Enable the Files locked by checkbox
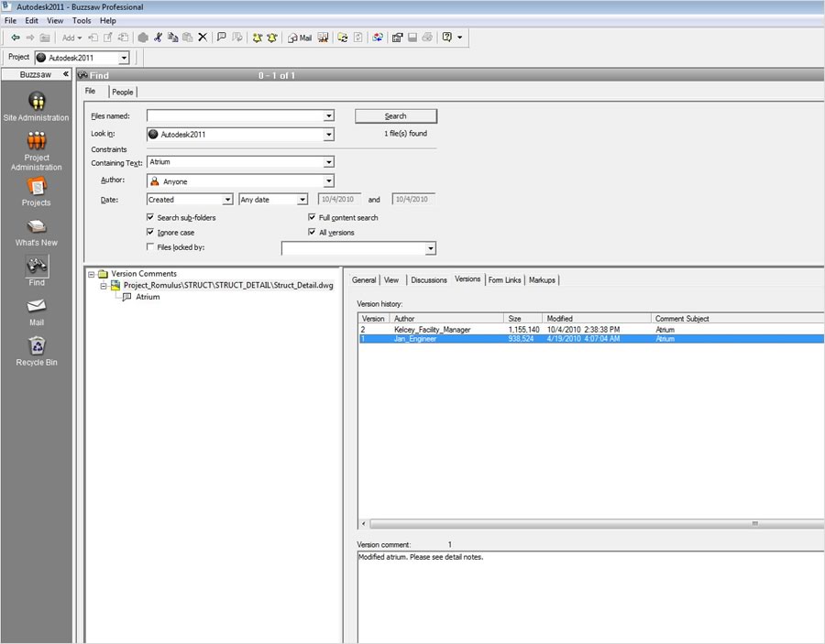Viewport: 825px width, 644px height. 150,246
